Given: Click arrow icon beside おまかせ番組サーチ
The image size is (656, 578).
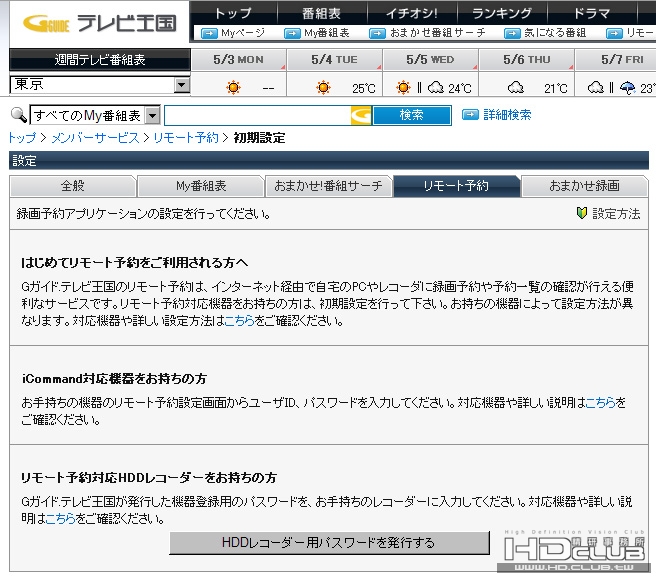Looking at the screenshot, I should (x=377, y=33).
